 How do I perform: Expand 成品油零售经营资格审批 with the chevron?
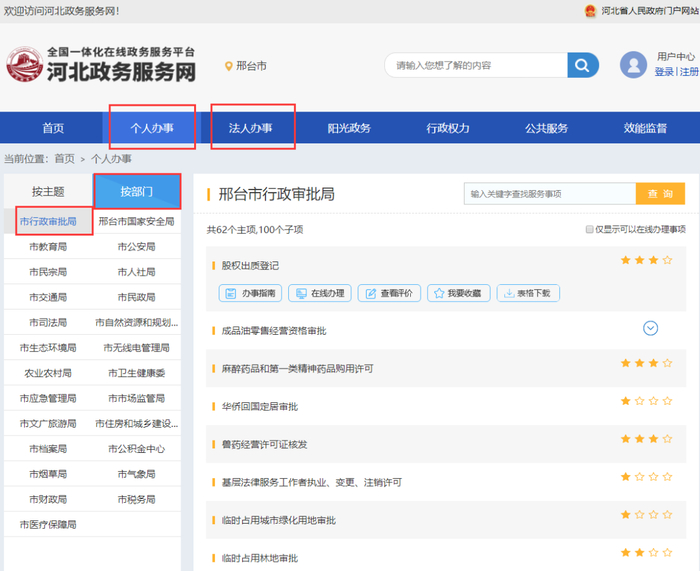click(650, 328)
